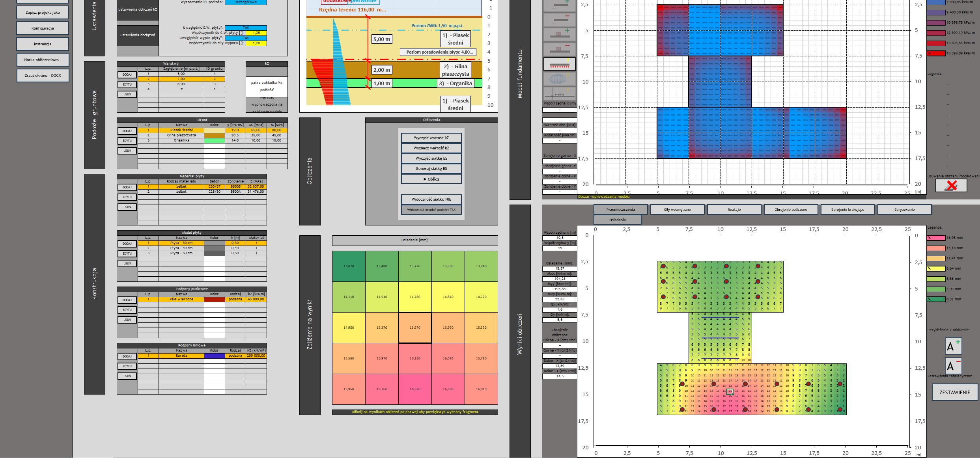The image size is (980, 458).
Task: Select the subgrade reaction query icon
Action: click(x=559, y=64)
